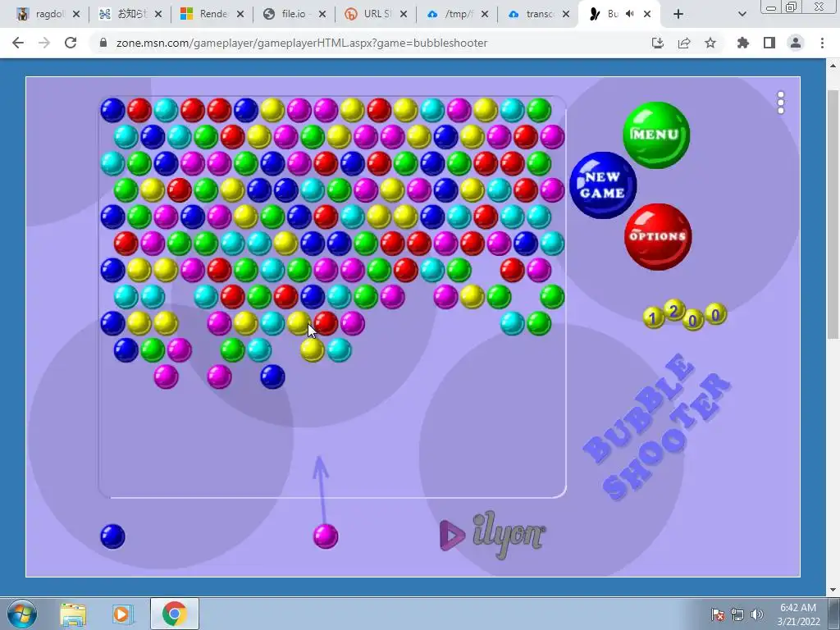Screen dimensions: 840x630
Task: Click the Chrome icon on the taskbar
Action: tap(174, 614)
